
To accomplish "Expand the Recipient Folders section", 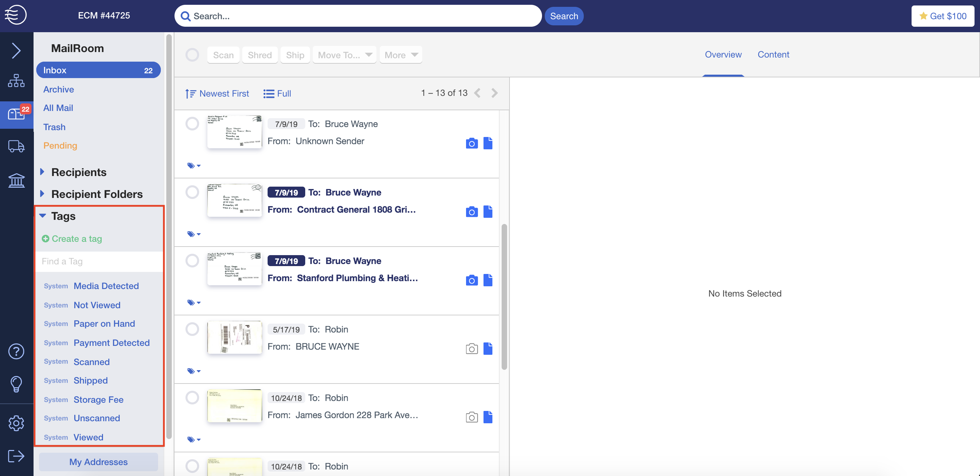I will click(42, 194).
